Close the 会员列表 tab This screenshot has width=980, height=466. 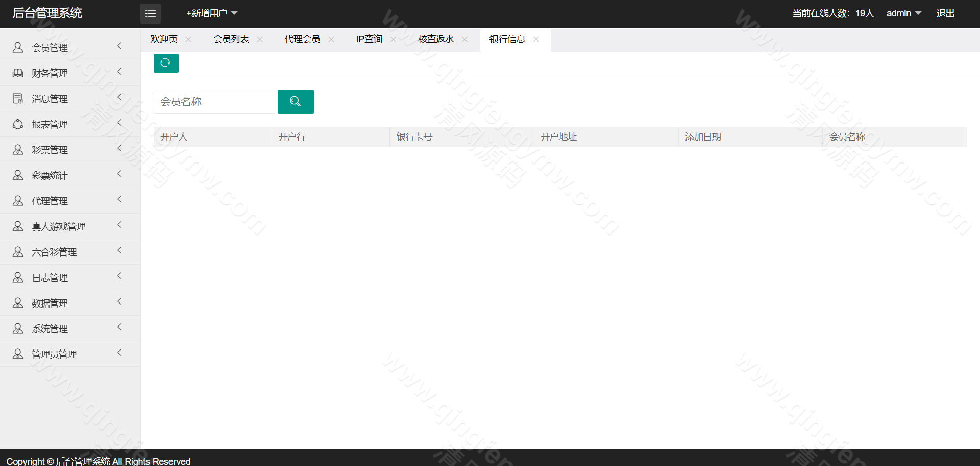260,39
